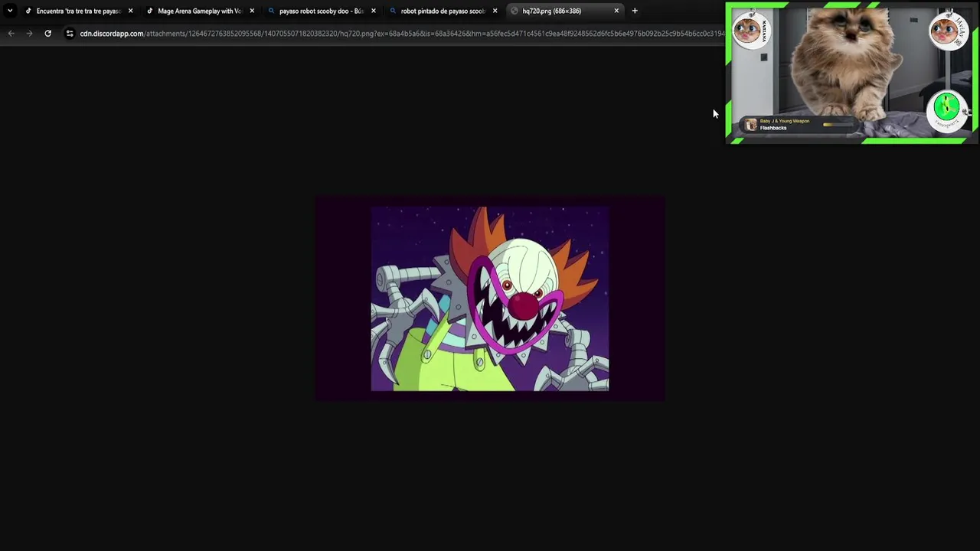Click the TikTok favicon on Mage Arena tab

click(150, 11)
